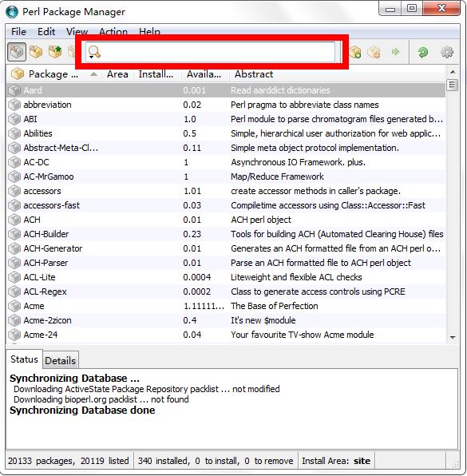Click '20133 packages, 20119 listed' status text
The height and width of the screenshot is (476, 467).
tap(69, 461)
